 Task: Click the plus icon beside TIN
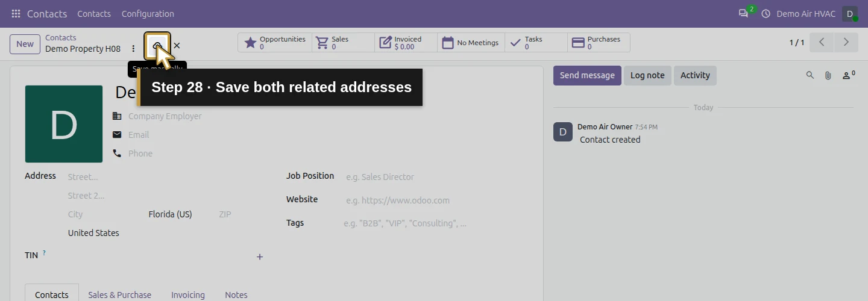tap(260, 257)
